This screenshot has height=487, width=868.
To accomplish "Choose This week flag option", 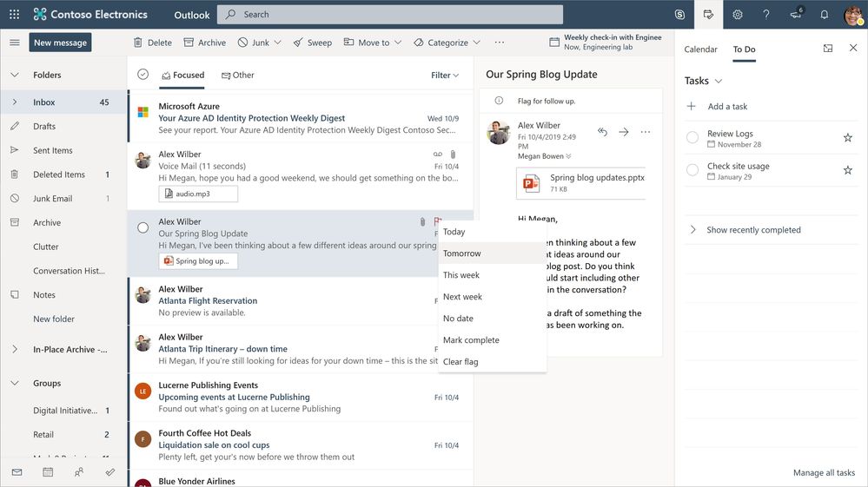I will coord(492,274).
